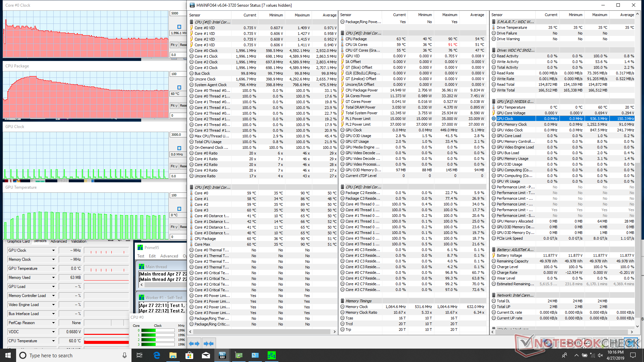Switch to GPU-Z via taskbar icon
Image resolution: width=644 pixels, height=362 pixels.
(x=238, y=355)
